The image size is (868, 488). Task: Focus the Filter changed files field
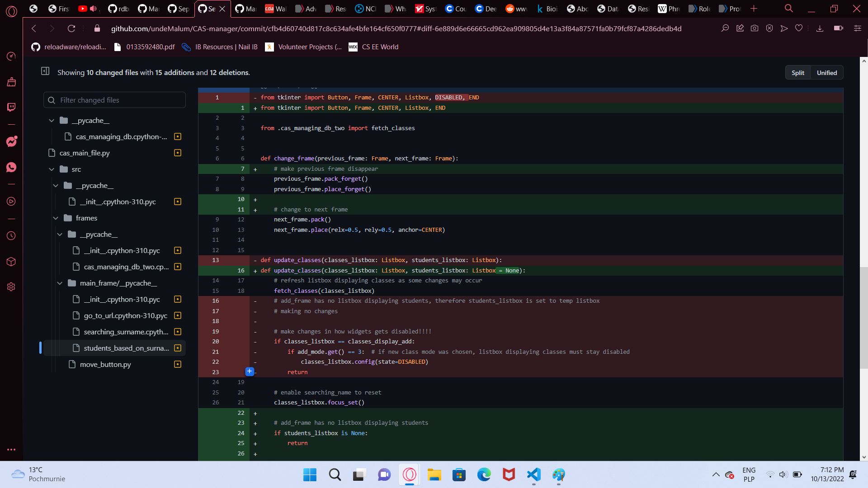[x=115, y=100]
